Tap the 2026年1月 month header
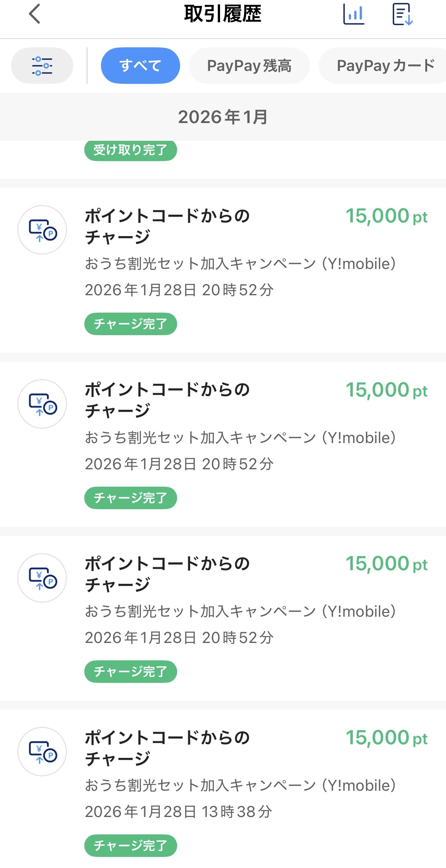Viewport: 446px width, 868px height. 223,117
